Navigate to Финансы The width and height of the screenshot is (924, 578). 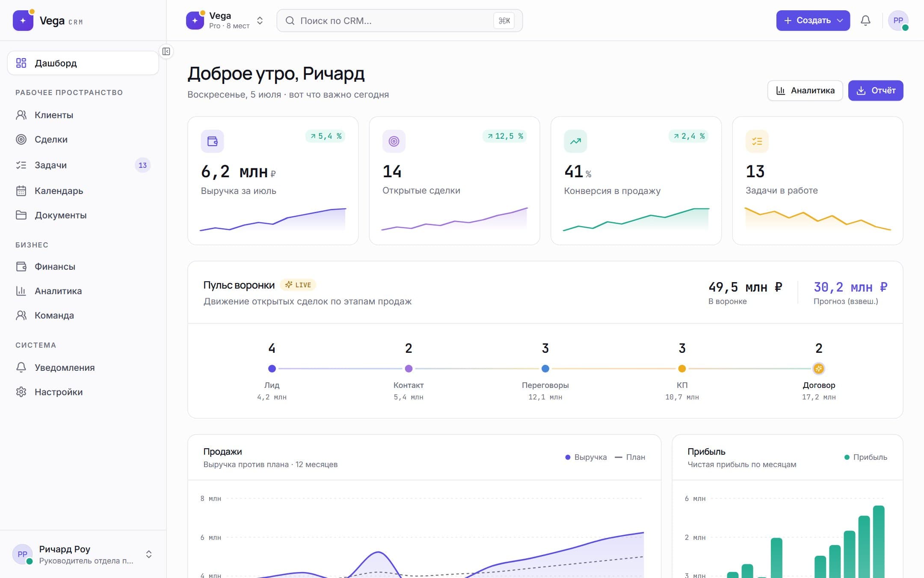(x=83, y=266)
